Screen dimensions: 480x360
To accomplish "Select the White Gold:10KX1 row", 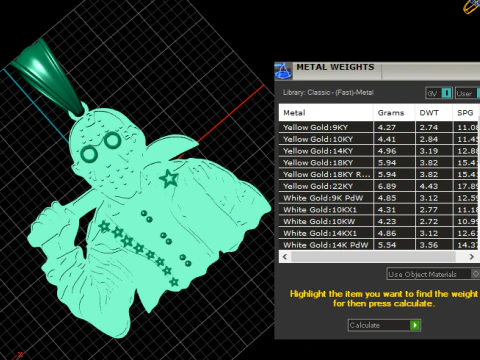I will [379, 210].
